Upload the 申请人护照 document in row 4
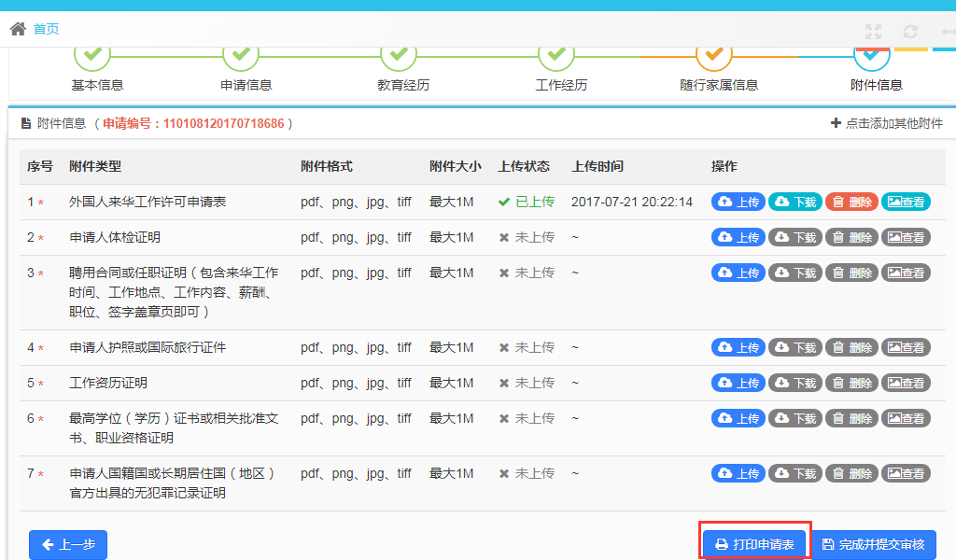This screenshot has height=560, width=956. click(x=738, y=347)
